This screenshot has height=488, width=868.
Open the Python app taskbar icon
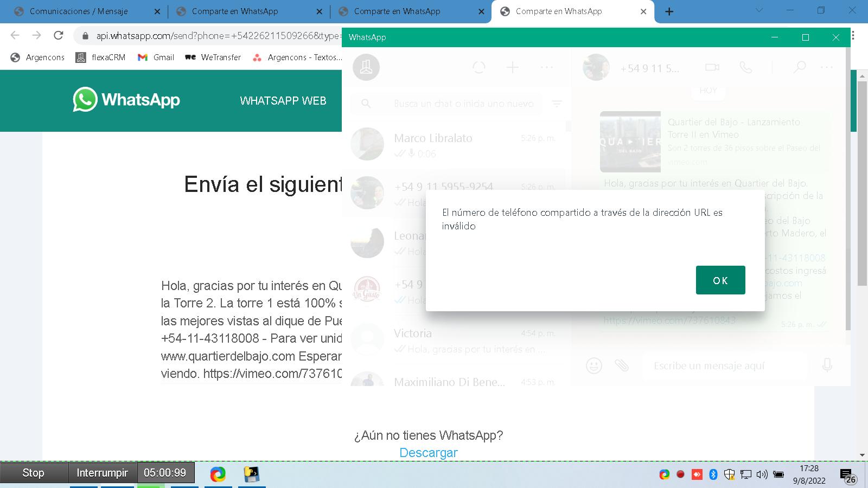251,474
